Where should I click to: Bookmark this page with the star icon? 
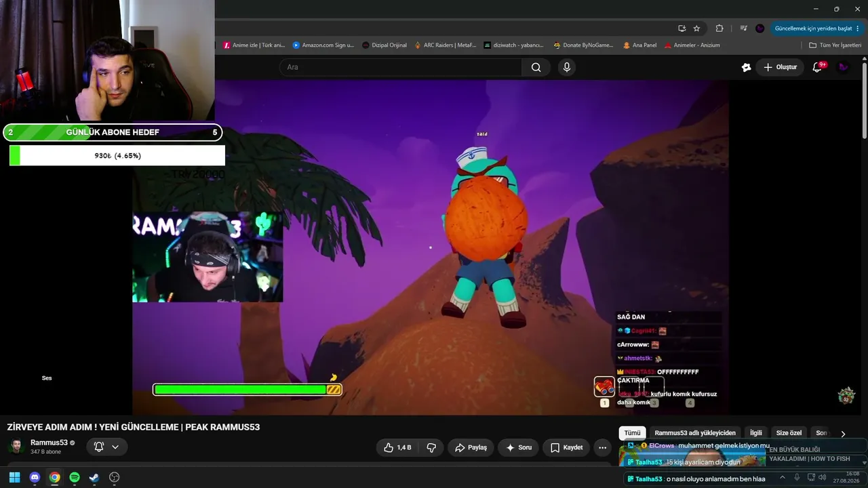point(696,28)
